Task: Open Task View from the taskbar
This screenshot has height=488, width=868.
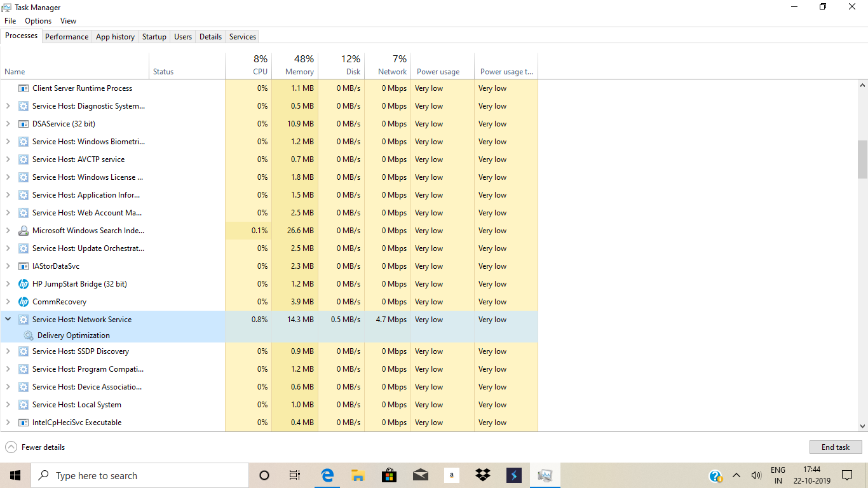Action: coord(295,475)
